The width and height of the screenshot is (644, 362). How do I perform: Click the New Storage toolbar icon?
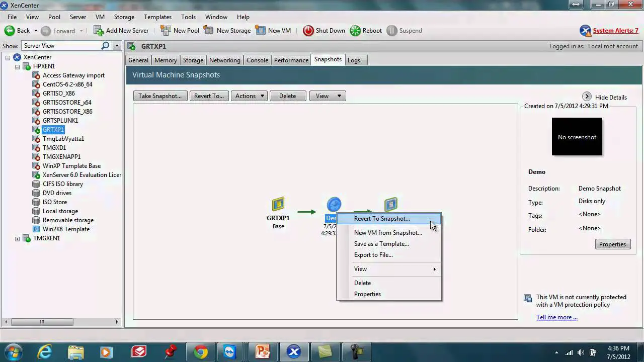[x=208, y=31]
